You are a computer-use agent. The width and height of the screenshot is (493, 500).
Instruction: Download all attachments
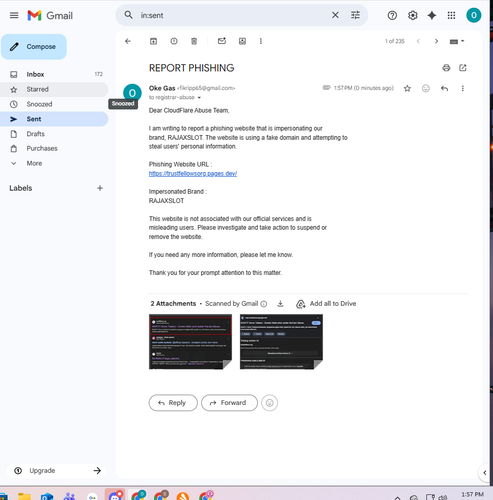pos(280,304)
